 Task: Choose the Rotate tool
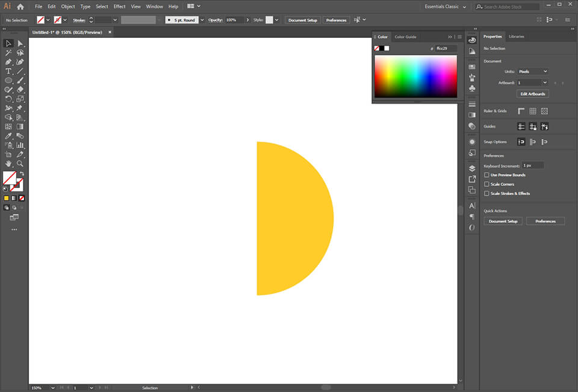pos(8,99)
